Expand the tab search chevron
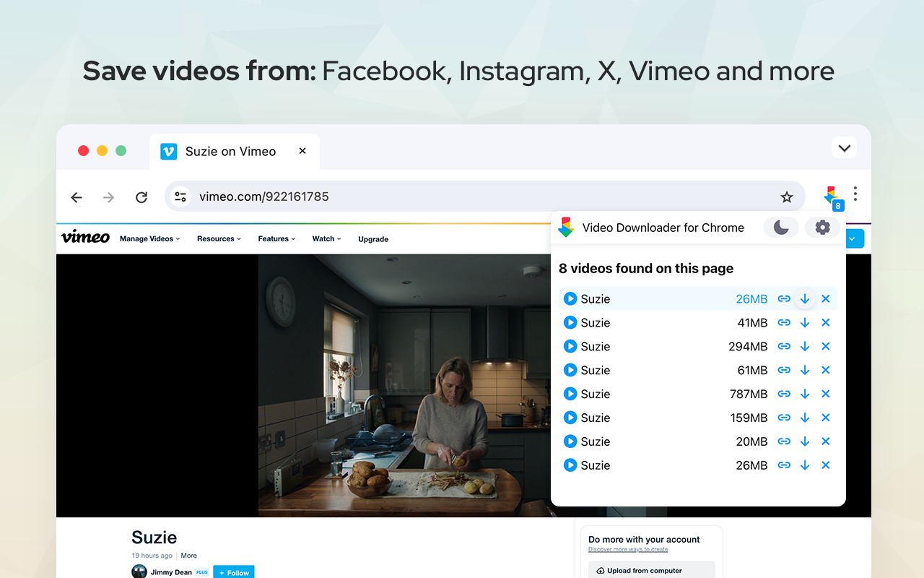Viewport: 924px width, 578px height. tap(844, 148)
